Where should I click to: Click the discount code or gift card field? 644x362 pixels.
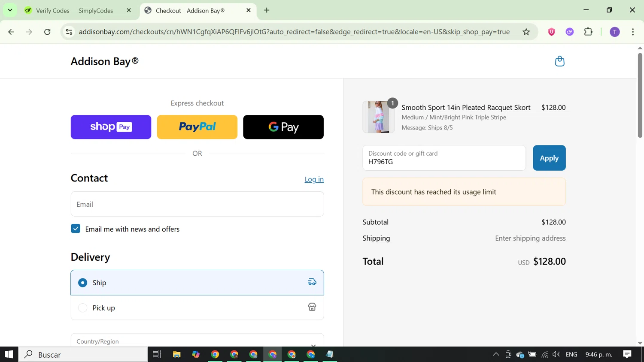[444, 158]
